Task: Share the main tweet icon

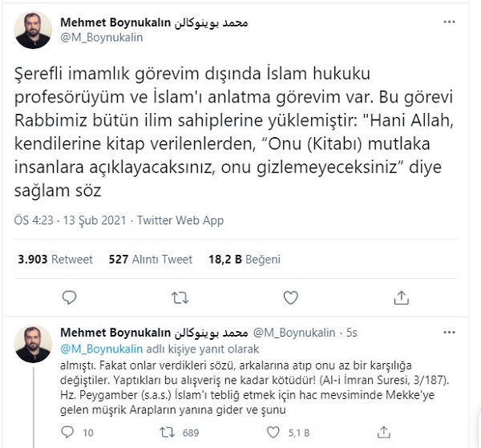Action: (x=404, y=297)
